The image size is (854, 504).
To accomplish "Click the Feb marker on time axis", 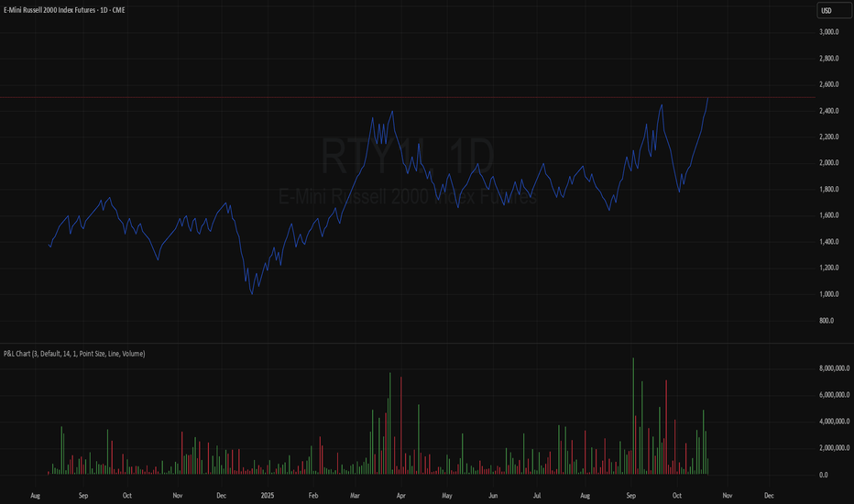I will pyautogui.click(x=312, y=494).
